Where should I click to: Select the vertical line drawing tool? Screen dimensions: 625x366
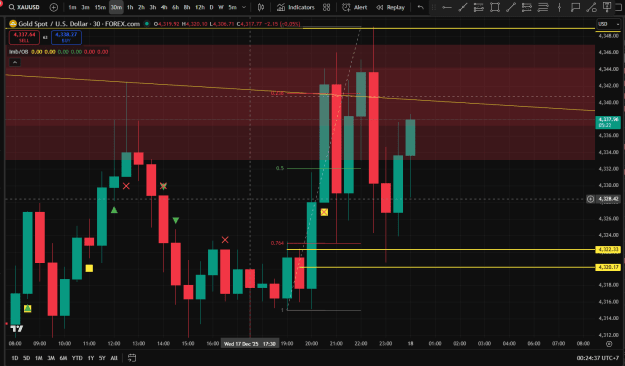pos(559,7)
